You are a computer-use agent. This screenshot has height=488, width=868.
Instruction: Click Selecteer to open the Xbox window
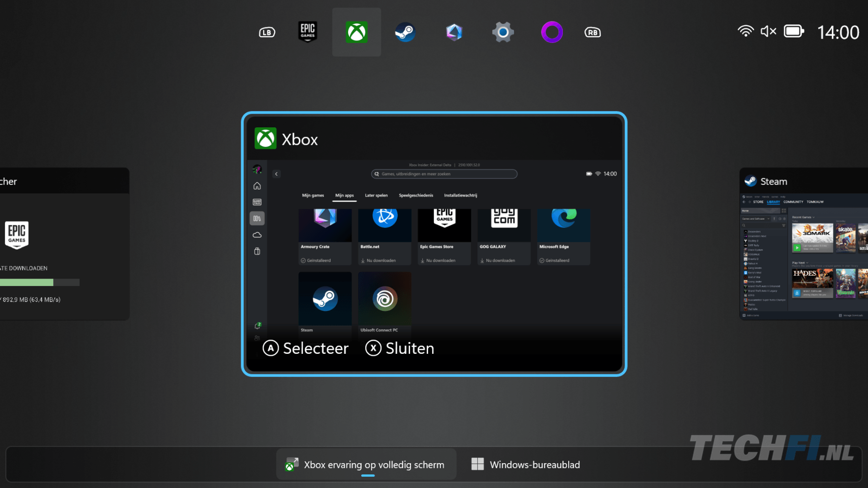pyautogui.click(x=306, y=348)
